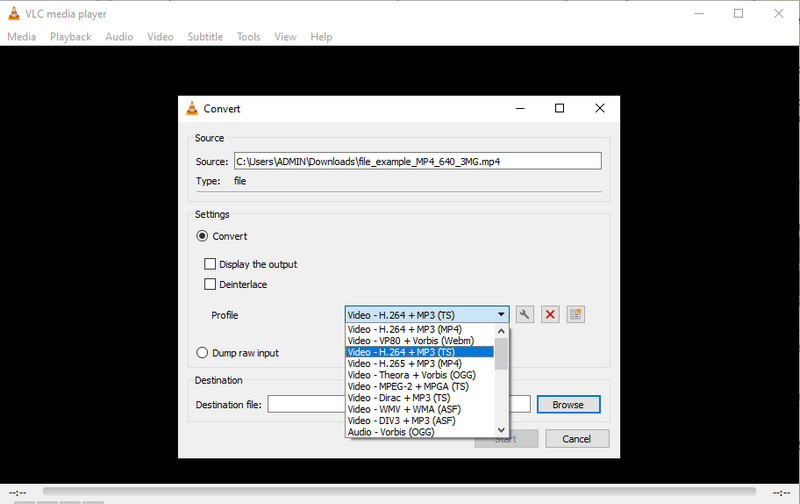
Task: Choose Video - WMV + WMA (ASF) profile
Action: point(419,409)
